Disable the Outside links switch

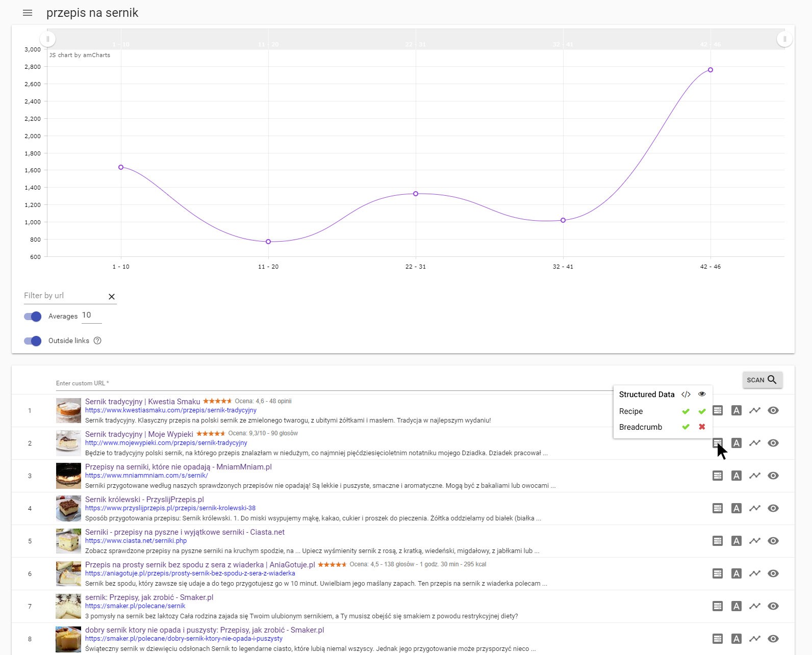pos(33,341)
